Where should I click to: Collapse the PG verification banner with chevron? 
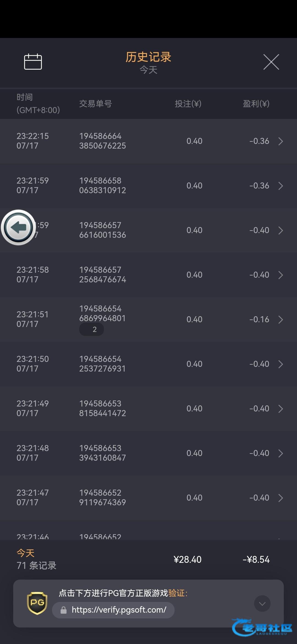click(262, 604)
